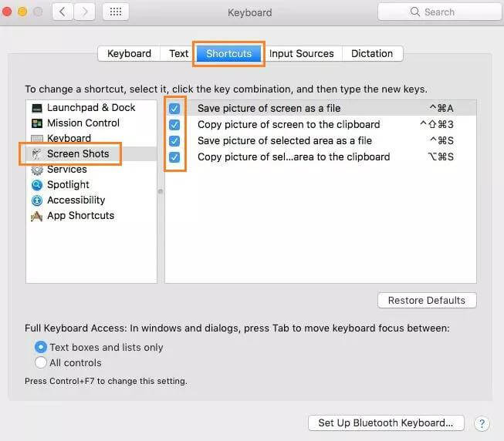The image size is (504, 441).
Task: Click the Launchpad & Dock icon
Action: click(36, 108)
